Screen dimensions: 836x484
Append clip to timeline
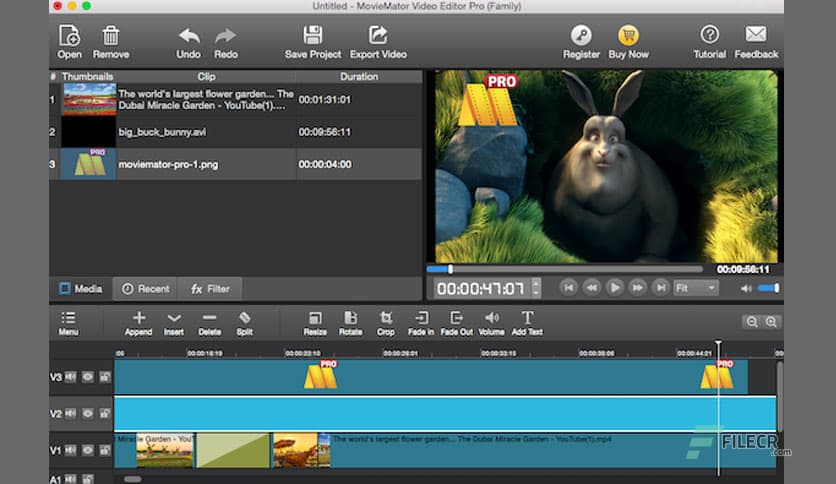139,324
